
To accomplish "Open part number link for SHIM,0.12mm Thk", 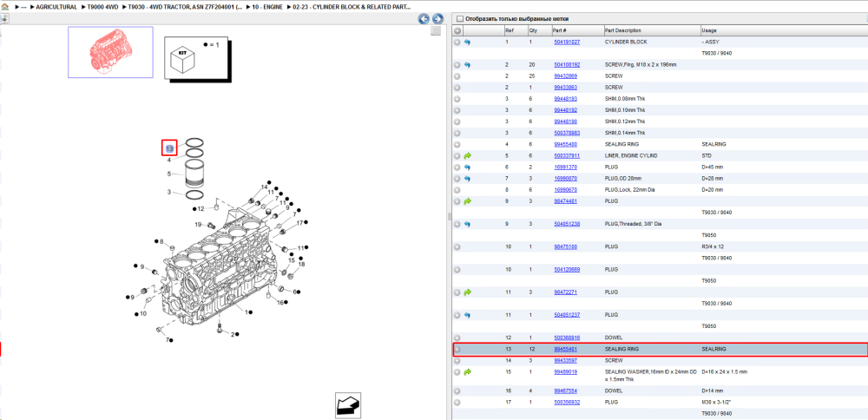I will point(565,121).
